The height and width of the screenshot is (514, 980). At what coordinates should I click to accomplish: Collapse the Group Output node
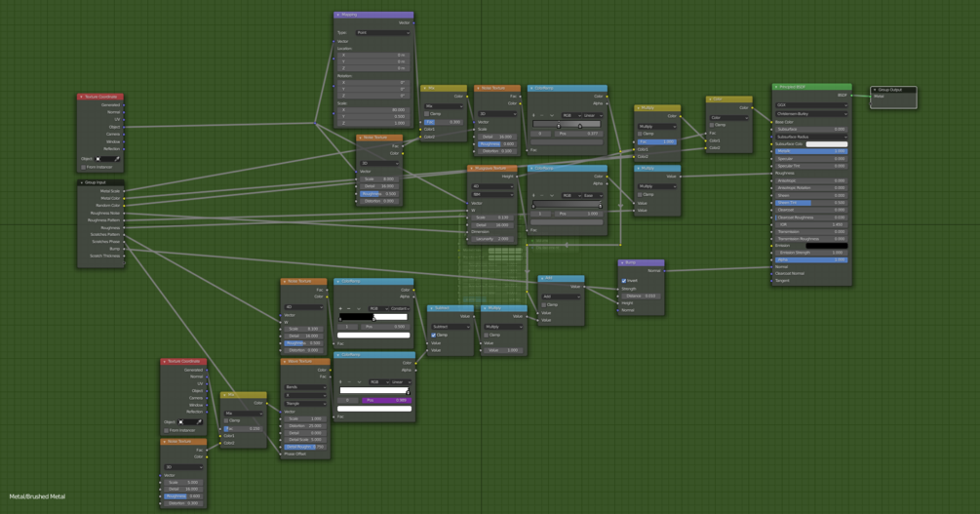coord(875,90)
